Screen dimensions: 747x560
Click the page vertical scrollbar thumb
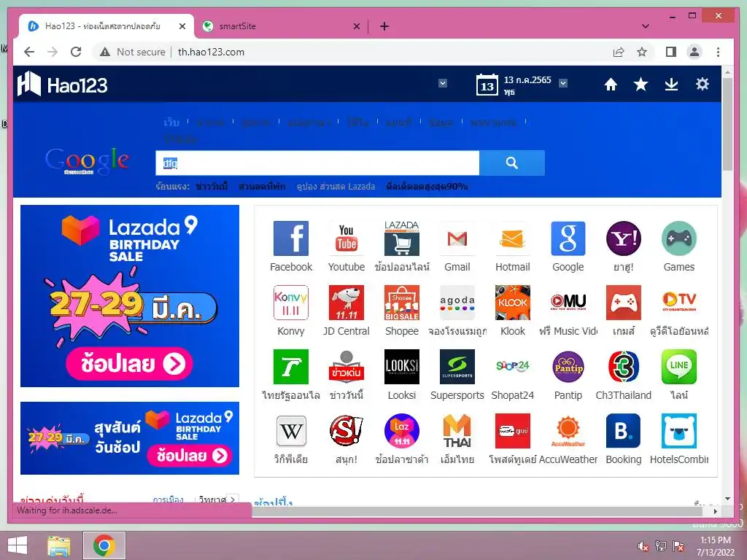coord(727,124)
